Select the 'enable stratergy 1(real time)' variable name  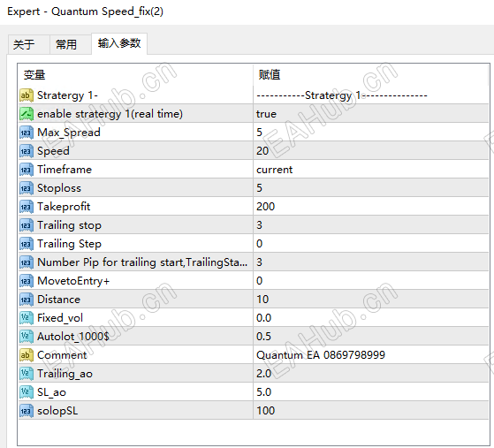pyautogui.click(x=110, y=114)
